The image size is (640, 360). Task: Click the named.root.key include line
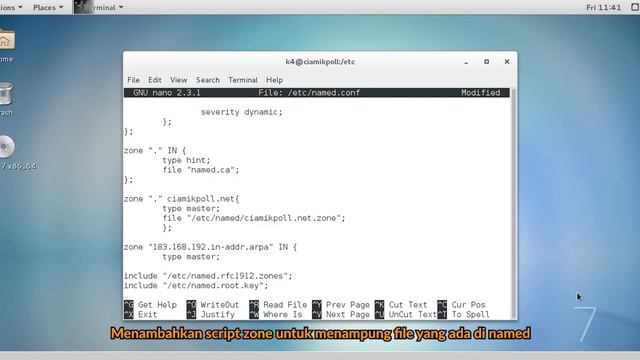pyautogui.click(x=196, y=286)
